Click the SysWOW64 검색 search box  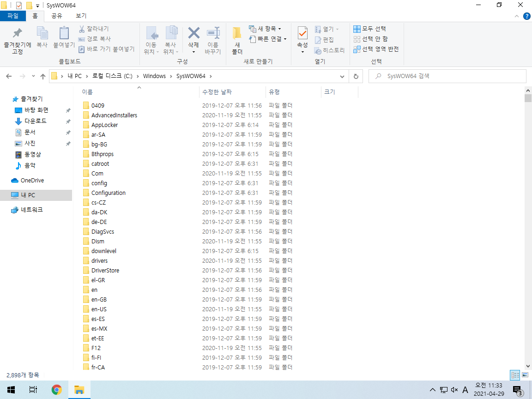pos(447,76)
